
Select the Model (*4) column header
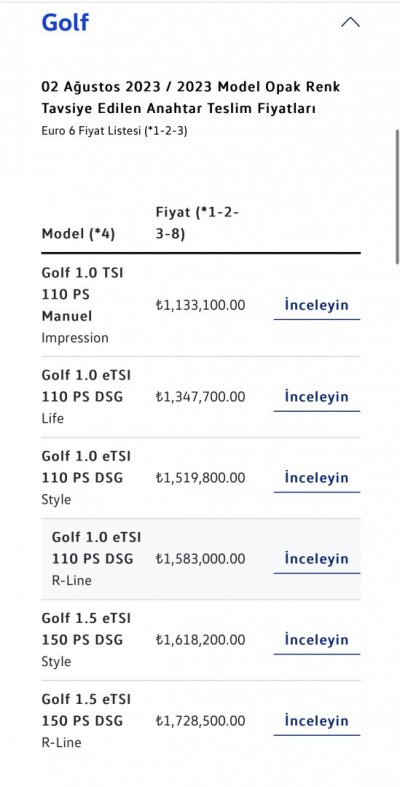tap(78, 233)
